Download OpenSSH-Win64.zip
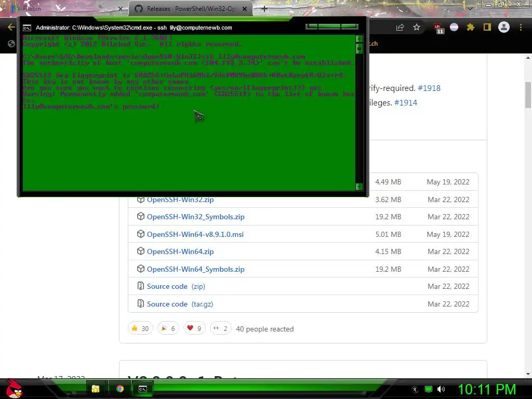Viewport: 532px width, 399px height. (180, 252)
